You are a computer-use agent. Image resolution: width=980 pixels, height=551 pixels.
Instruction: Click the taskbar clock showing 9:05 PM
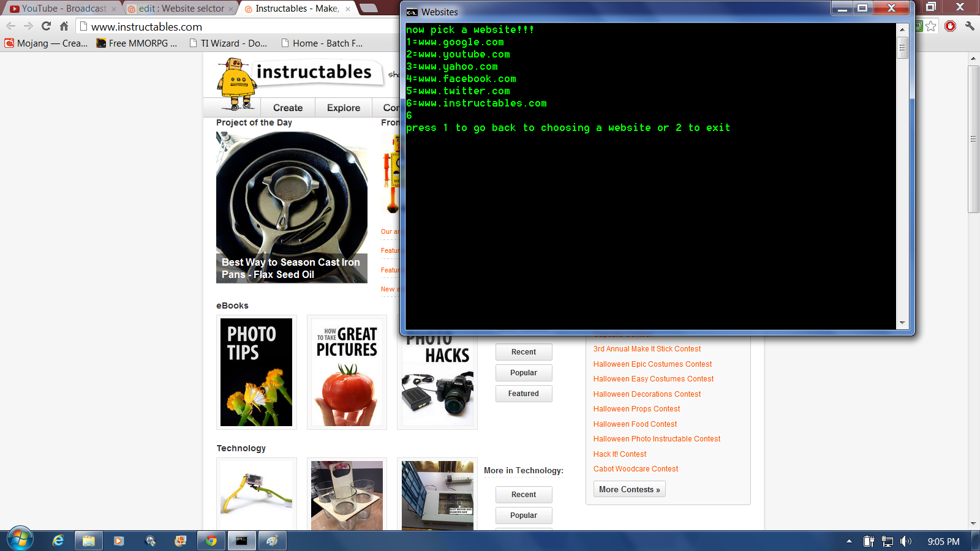[943, 542]
